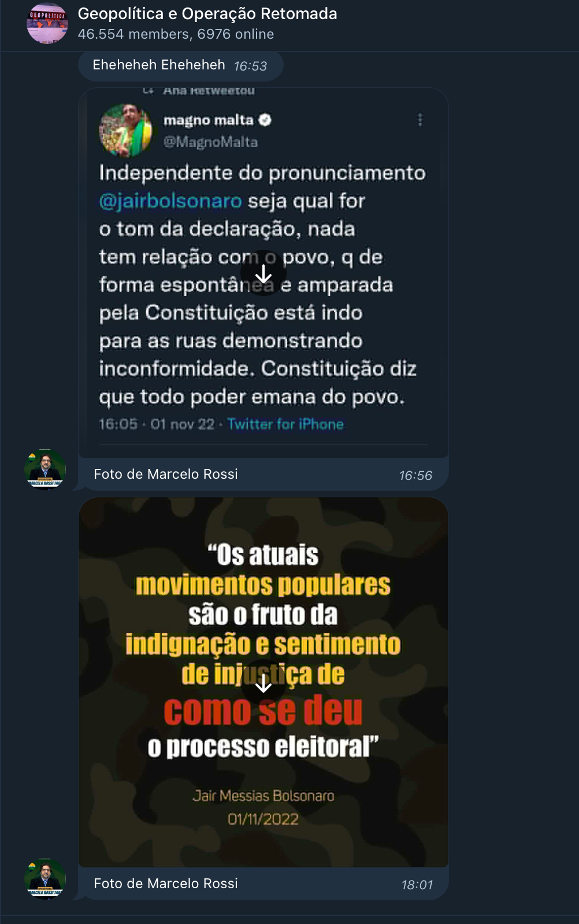Click the Jair Messias Bolsonaro attribution text
The image size is (579, 924).
(x=263, y=796)
